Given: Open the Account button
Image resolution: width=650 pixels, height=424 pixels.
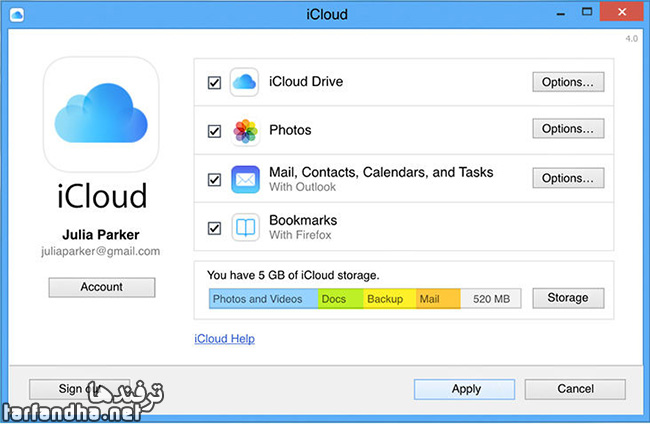Looking at the screenshot, I should coord(102,287).
